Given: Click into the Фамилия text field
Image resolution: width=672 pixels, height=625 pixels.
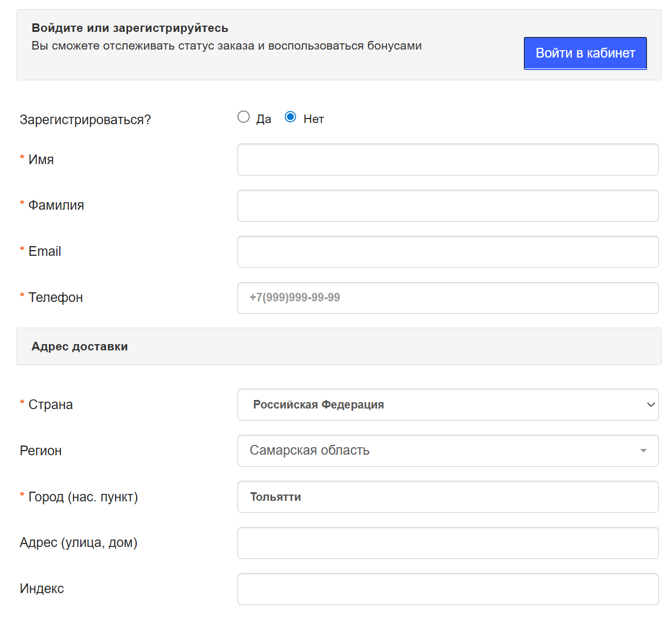Looking at the screenshot, I should tap(448, 206).
